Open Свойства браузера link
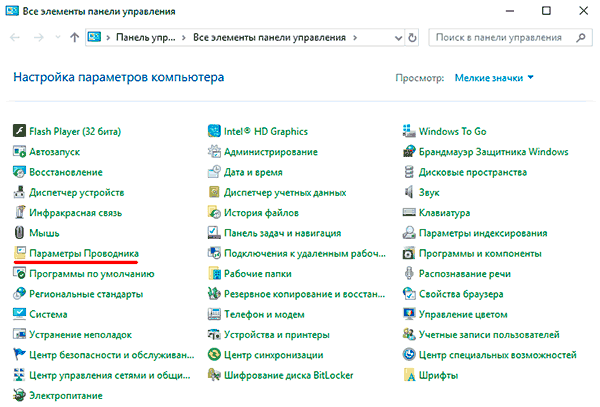Image resolution: width=600 pixels, height=407 pixels. [461, 294]
